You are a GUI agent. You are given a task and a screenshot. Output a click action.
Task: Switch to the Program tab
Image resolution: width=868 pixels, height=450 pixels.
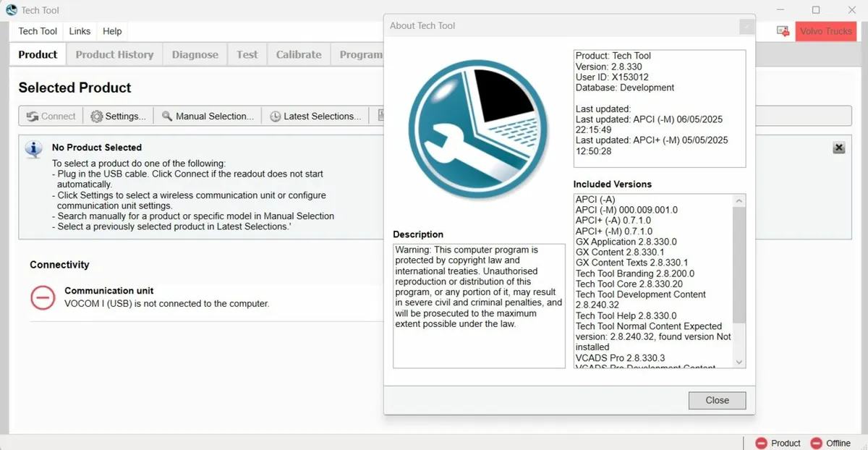(358, 54)
